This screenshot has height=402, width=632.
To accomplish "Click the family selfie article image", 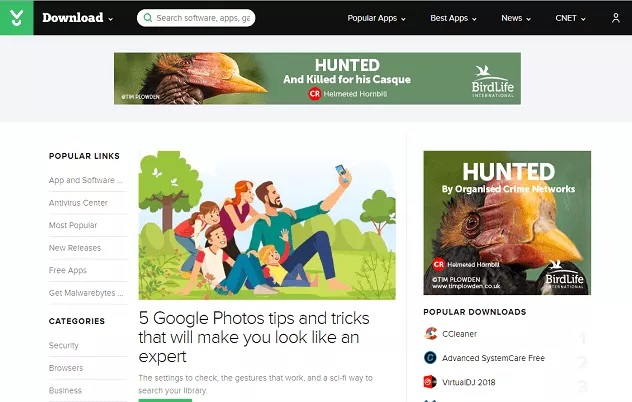I will (267, 225).
